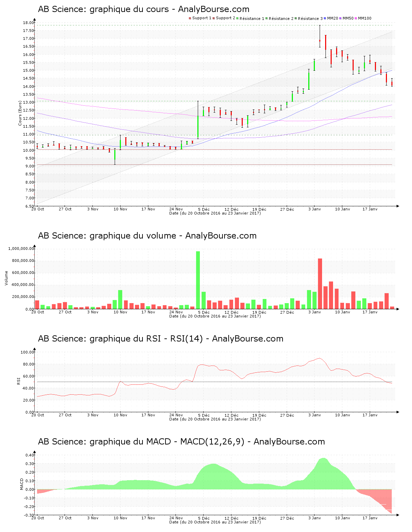Click the 0.40 tick on MACD axis
This screenshot has height=532, width=412.
pos(29,455)
